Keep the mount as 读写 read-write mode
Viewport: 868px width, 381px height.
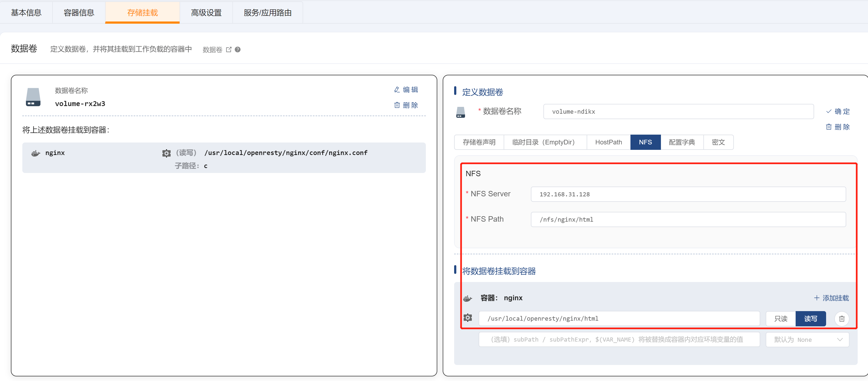tap(811, 318)
